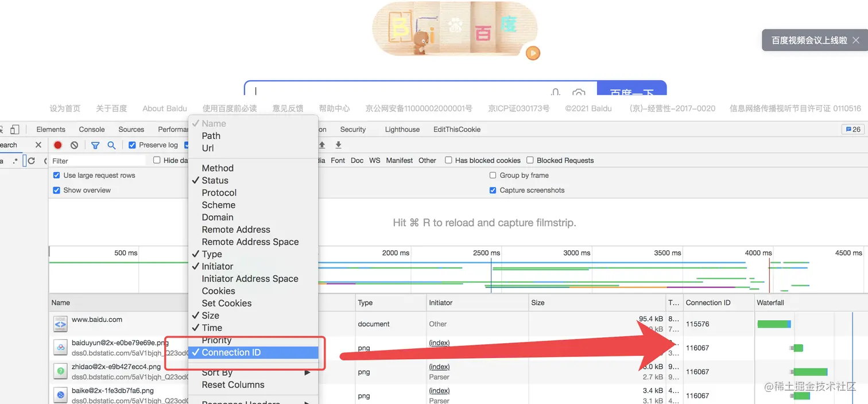Toggle the device toolbar icon
The height and width of the screenshot is (404, 868).
(x=15, y=130)
